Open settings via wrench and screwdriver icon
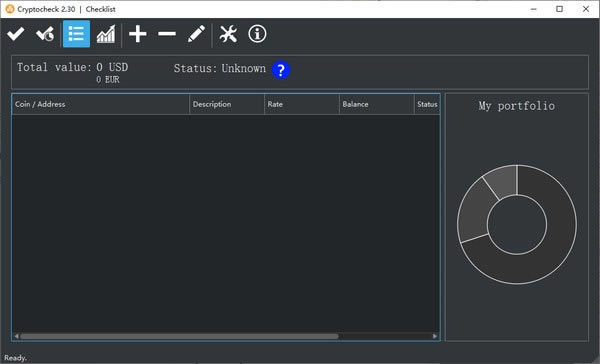600x364 pixels. 228,34
